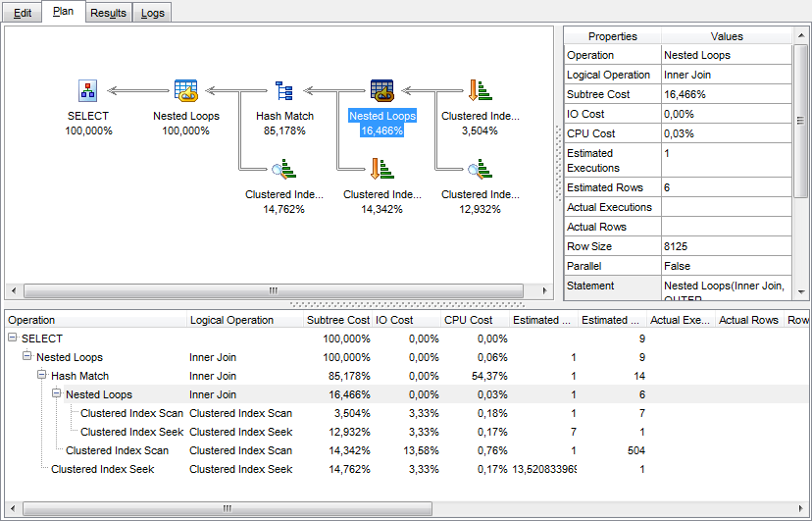Collapse the top Nested Loops 100,000% row
The height and width of the screenshot is (521, 812).
[x=27, y=356]
